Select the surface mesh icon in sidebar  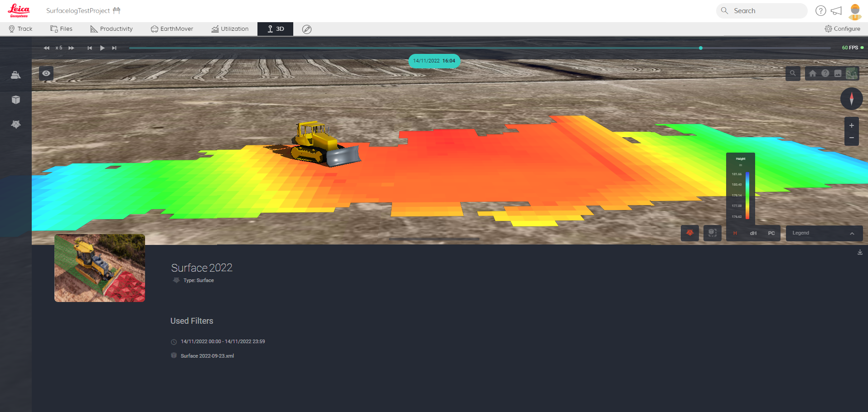pyautogui.click(x=16, y=125)
